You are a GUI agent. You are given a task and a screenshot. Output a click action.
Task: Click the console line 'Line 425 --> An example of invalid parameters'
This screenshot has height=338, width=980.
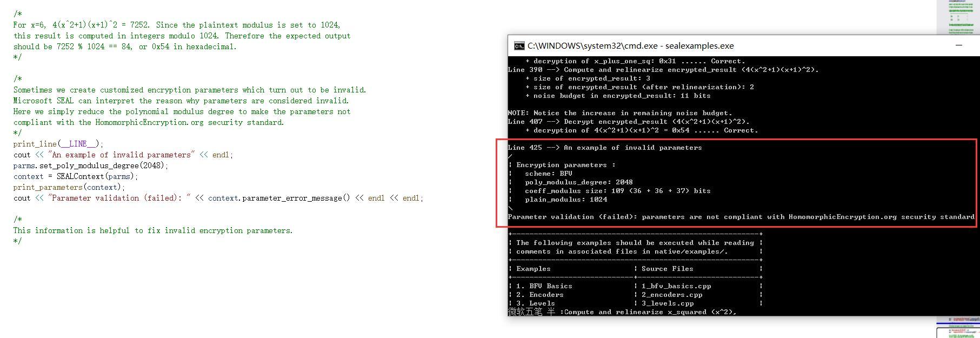pos(605,147)
